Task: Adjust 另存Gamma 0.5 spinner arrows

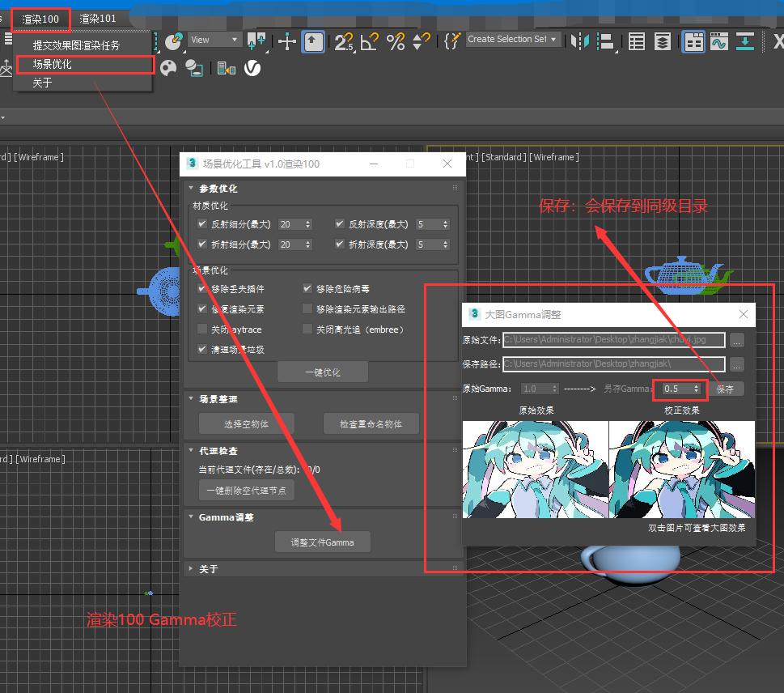Action: pos(696,389)
